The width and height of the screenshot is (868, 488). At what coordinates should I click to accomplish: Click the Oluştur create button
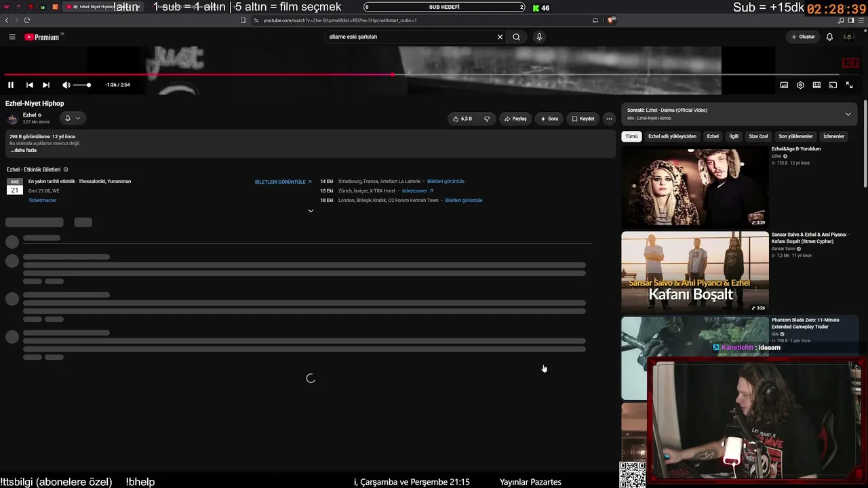pyautogui.click(x=803, y=37)
